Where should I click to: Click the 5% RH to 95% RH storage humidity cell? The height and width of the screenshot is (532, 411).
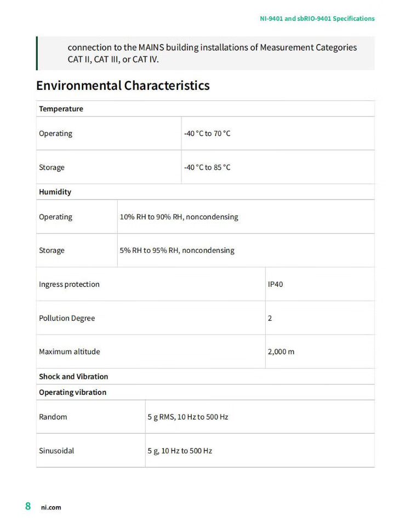pos(177,251)
